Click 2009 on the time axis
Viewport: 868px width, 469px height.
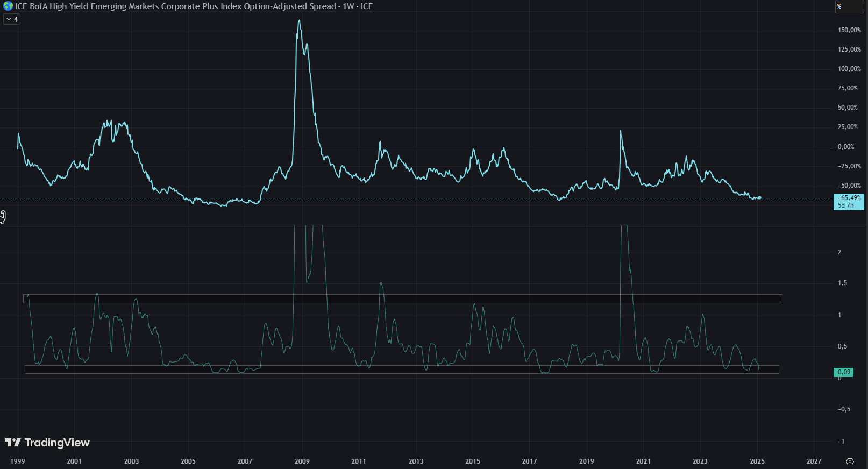pyautogui.click(x=302, y=461)
